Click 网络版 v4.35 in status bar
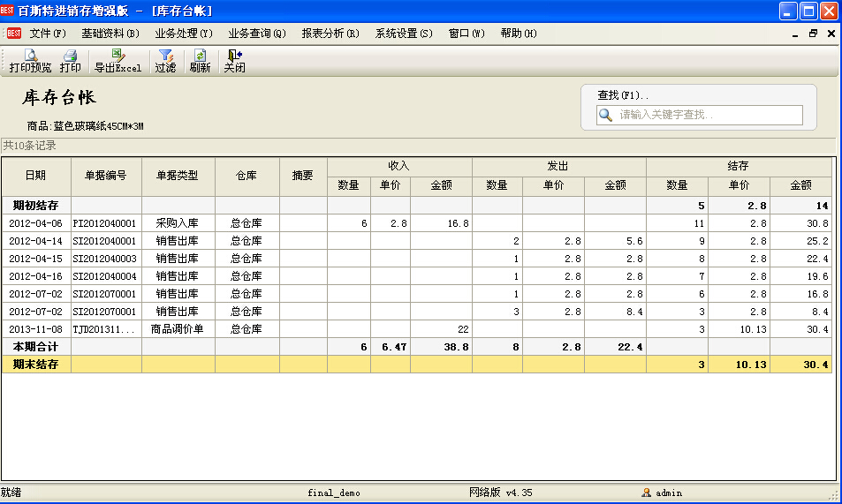 [x=500, y=493]
